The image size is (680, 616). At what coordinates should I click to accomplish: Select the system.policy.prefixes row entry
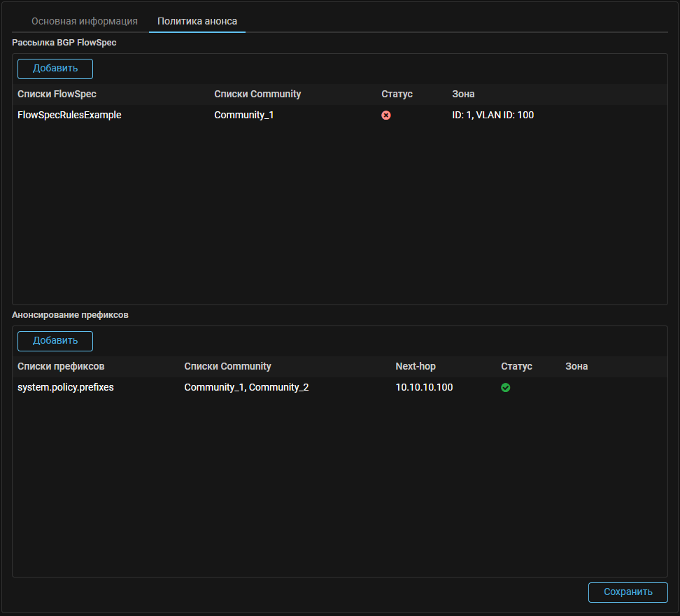coord(66,387)
